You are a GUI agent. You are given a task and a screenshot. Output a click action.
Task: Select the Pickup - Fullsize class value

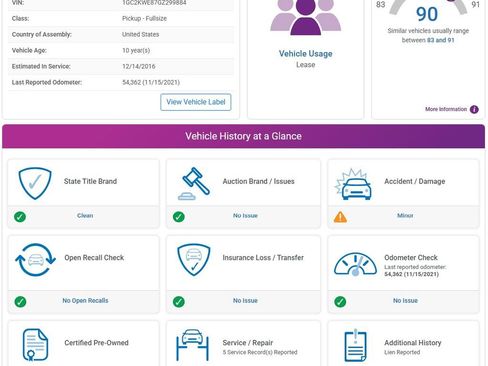[144, 19]
